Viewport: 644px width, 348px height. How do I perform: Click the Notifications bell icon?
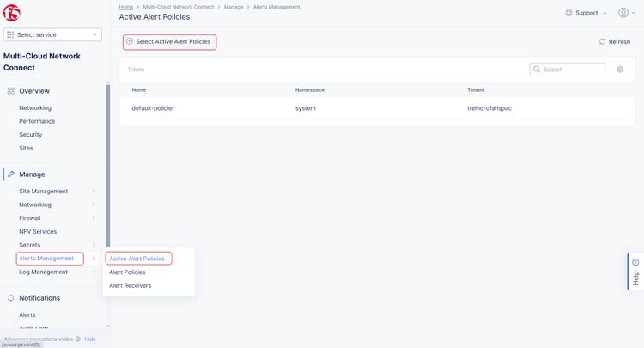[11, 298]
